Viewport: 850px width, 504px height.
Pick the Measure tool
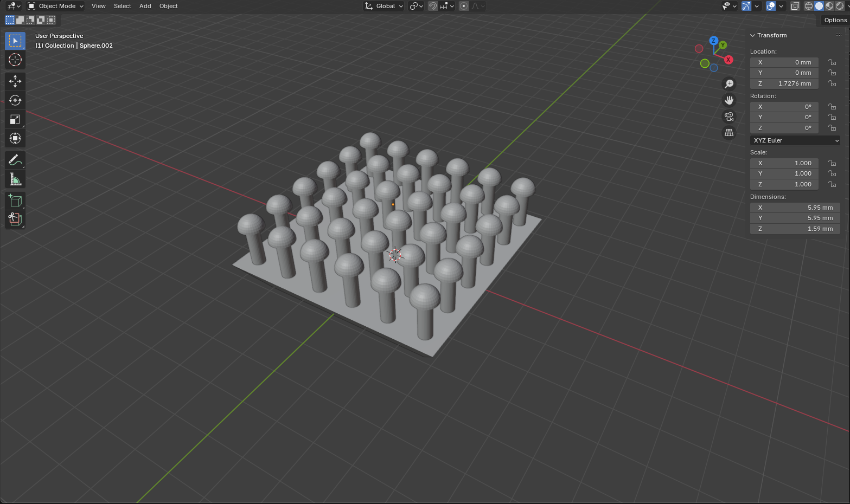point(15,179)
